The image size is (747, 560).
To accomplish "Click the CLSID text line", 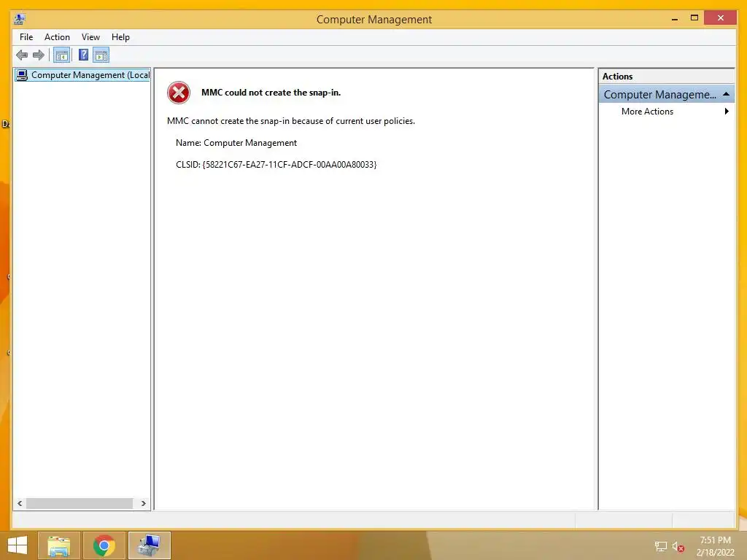I will click(x=276, y=165).
